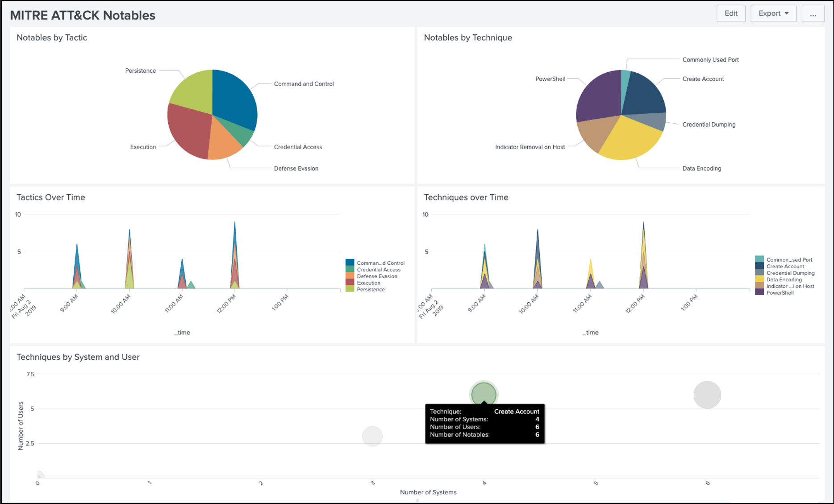This screenshot has height=504, width=834.
Task: Click the Number of Systems axis label
Action: point(428,492)
